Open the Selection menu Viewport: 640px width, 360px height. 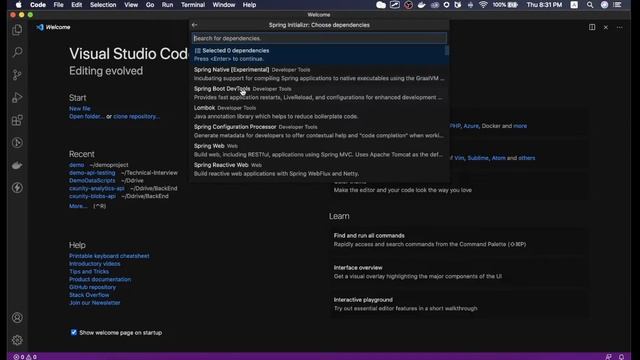(x=103, y=5)
